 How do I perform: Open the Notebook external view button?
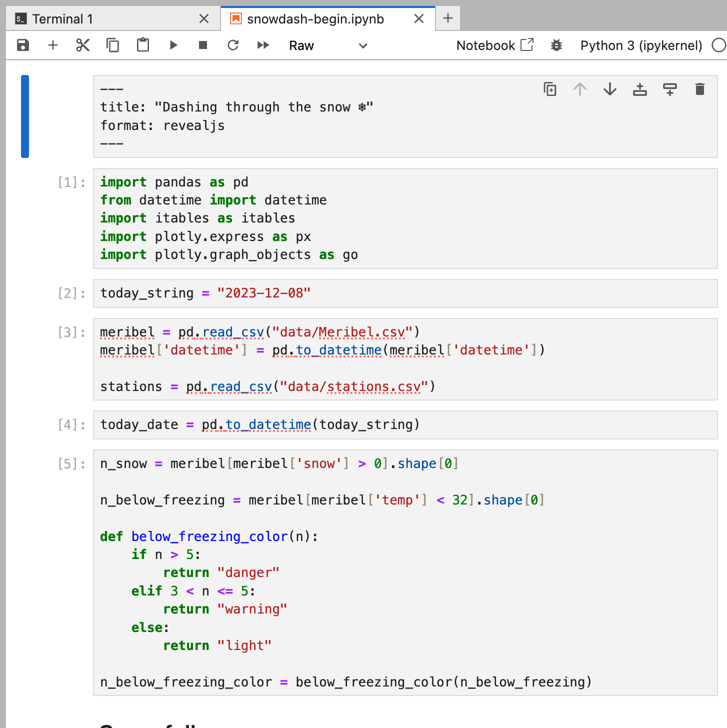point(494,45)
